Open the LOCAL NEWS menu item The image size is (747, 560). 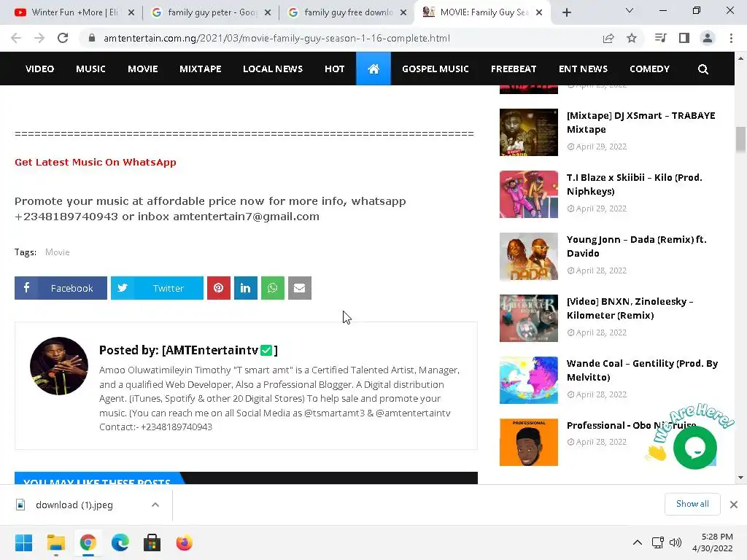(x=273, y=69)
